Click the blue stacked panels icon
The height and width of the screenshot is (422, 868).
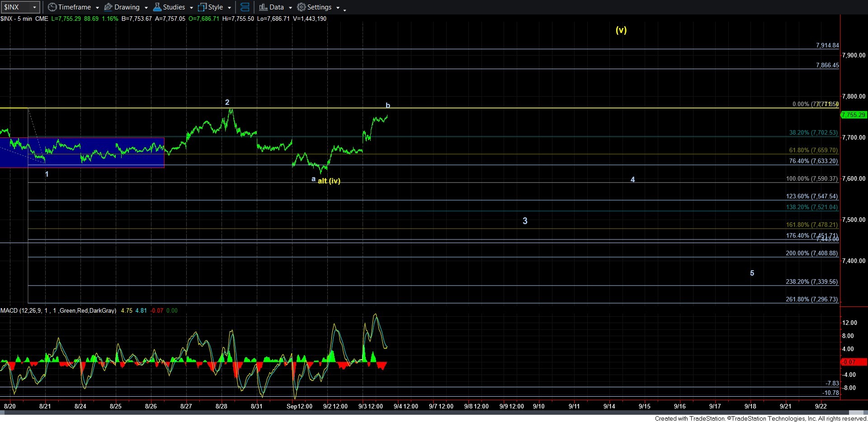245,7
